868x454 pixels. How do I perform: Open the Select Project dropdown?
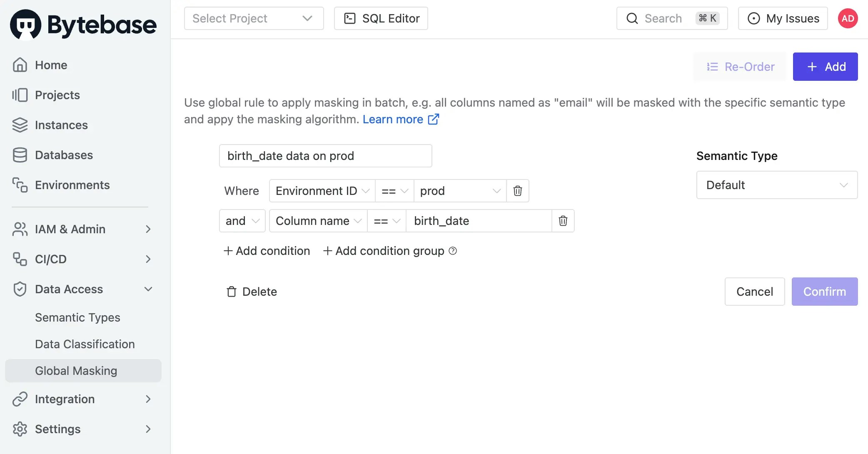(254, 18)
